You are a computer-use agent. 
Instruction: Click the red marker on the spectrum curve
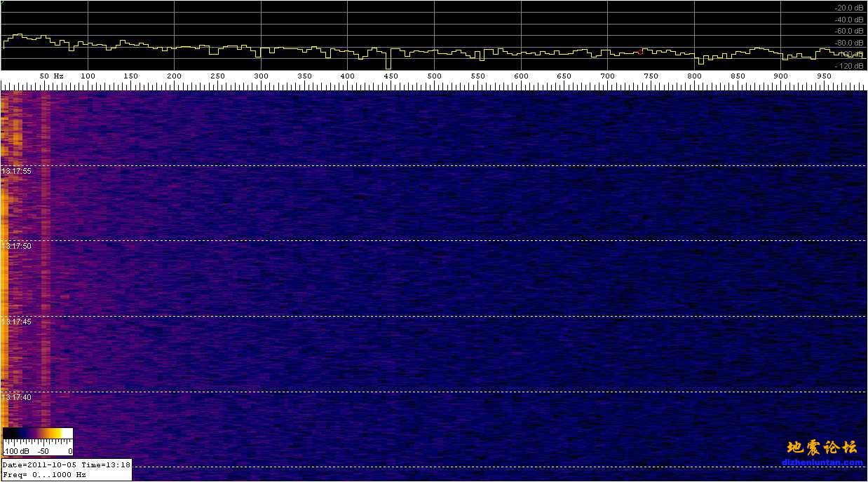point(640,51)
